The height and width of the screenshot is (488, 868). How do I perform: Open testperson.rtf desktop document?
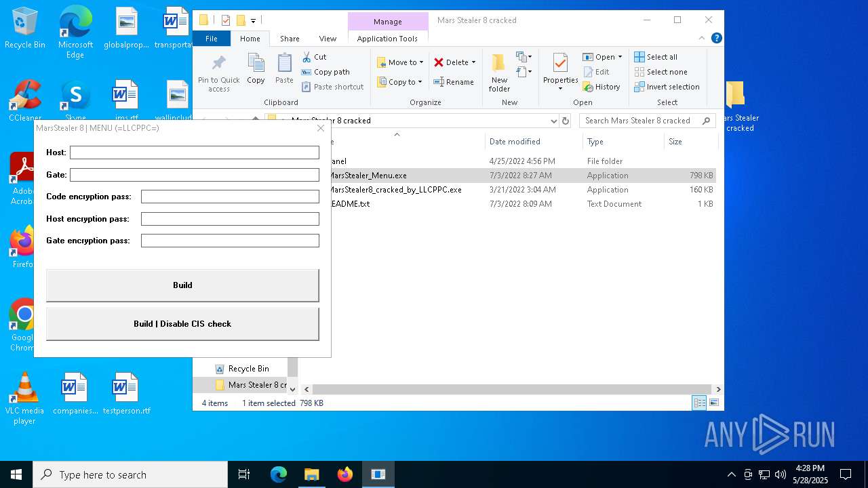click(x=126, y=394)
